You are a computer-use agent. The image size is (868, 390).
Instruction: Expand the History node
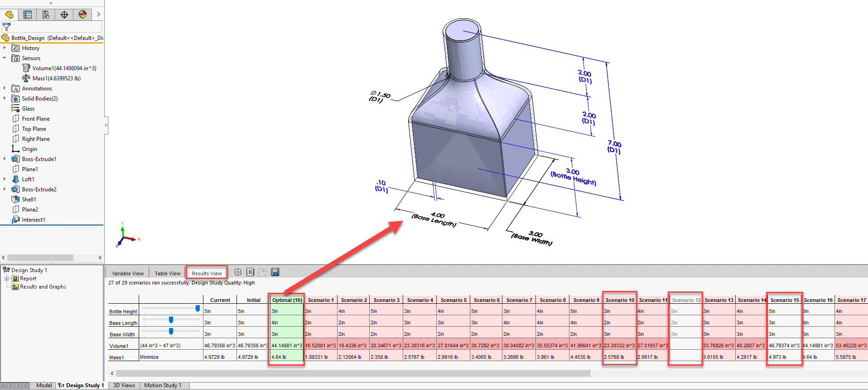coord(5,48)
